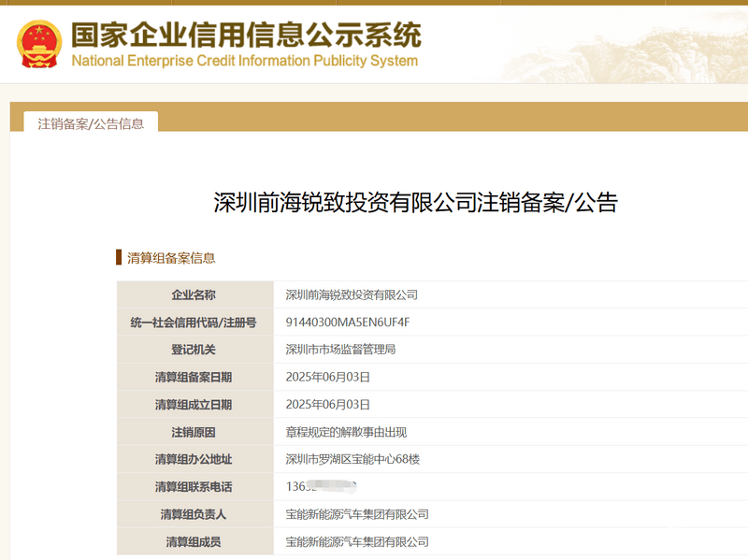Image resolution: width=748 pixels, height=560 pixels.
Task: Click the 深圳市市场监督管理局 registration authority value
Action: pos(340,350)
